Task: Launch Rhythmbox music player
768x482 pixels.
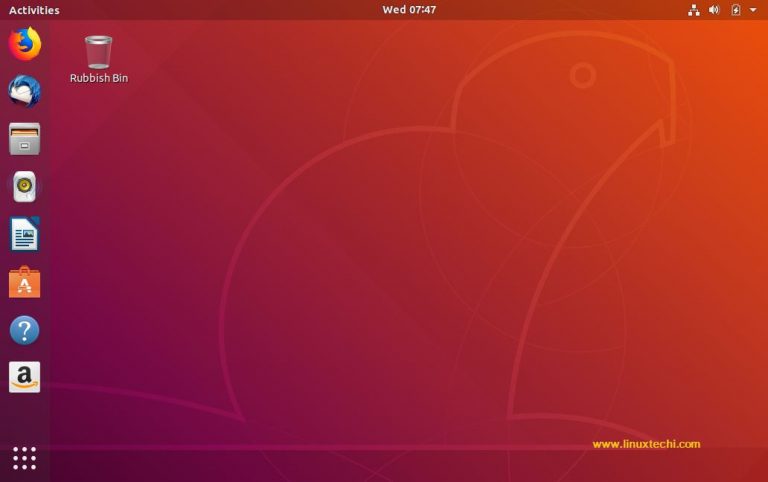Action: pos(24,187)
